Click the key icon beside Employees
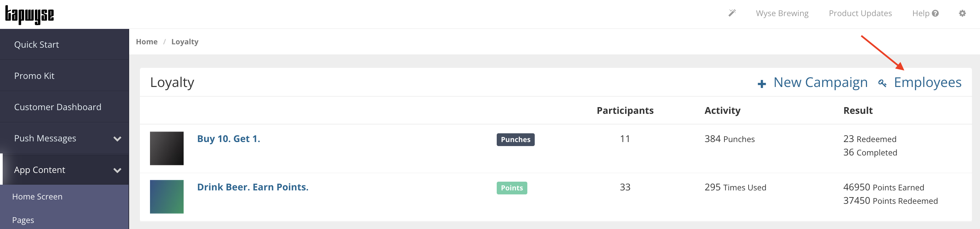Screen dimensions: 980x229 pyautogui.click(x=882, y=83)
